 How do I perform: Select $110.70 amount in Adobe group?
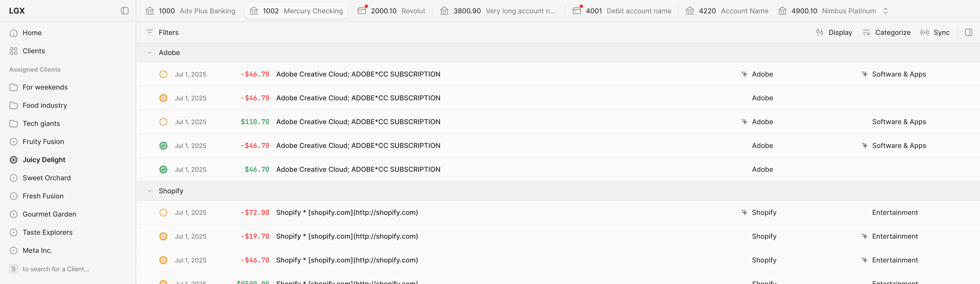pos(255,122)
